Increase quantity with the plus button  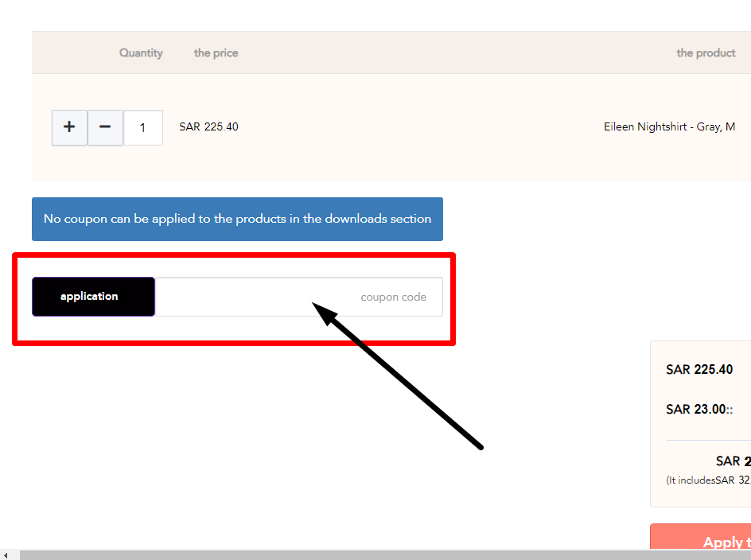pyautogui.click(x=69, y=127)
